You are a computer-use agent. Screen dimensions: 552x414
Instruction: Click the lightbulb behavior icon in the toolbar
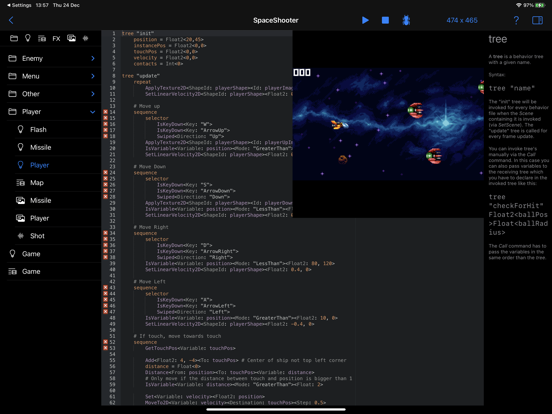[28, 38]
